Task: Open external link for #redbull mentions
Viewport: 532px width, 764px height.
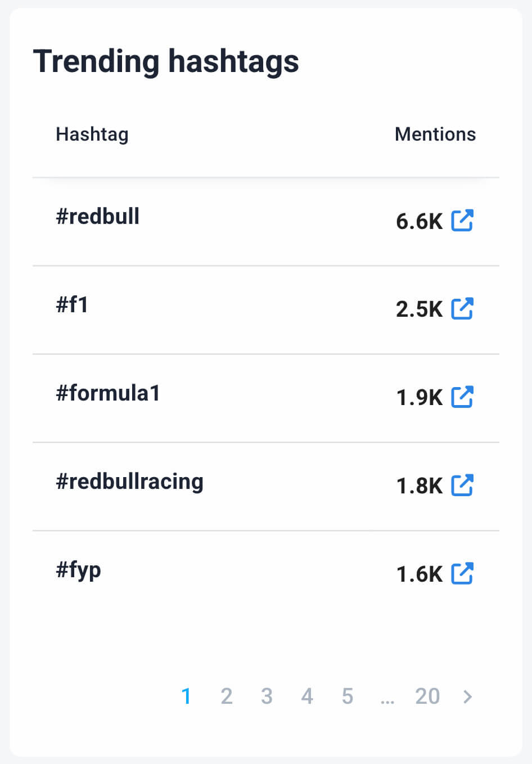Action: 462,221
